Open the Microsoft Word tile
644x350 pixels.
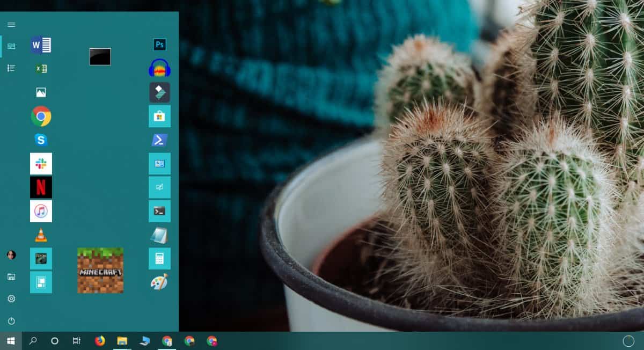pos(41,45)
